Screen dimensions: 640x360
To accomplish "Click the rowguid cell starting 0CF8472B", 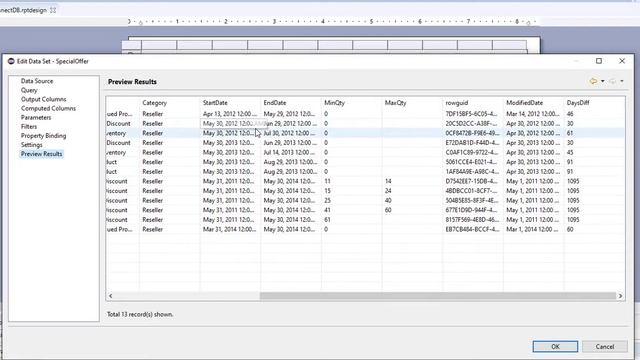I will 473,133.
